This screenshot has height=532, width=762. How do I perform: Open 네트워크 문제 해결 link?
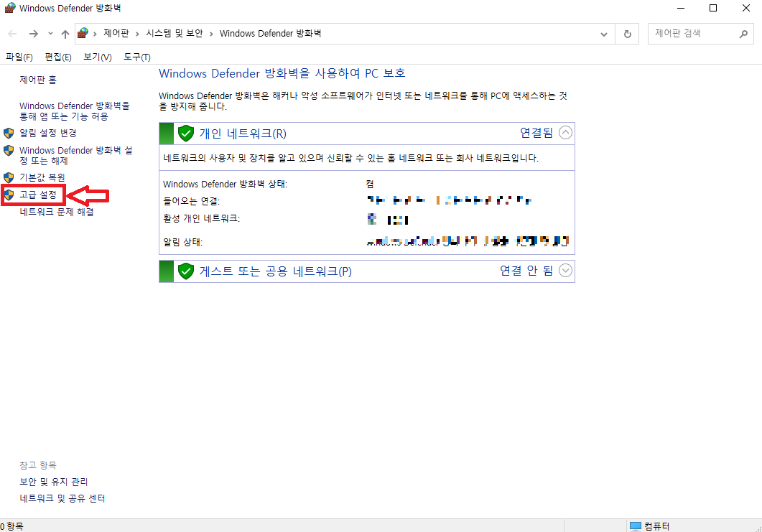coord(57,212)
